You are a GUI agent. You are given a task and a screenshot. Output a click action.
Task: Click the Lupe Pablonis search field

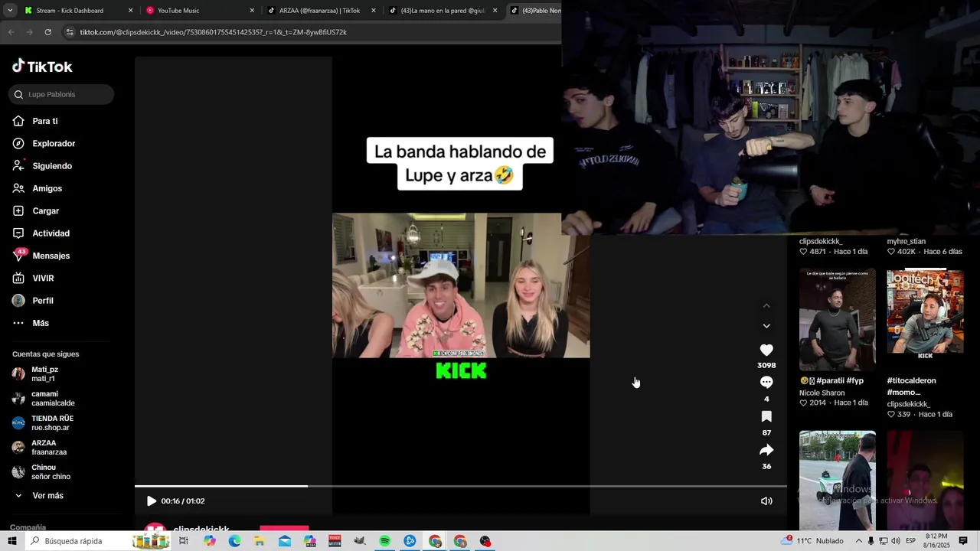[x=61, y=94]
